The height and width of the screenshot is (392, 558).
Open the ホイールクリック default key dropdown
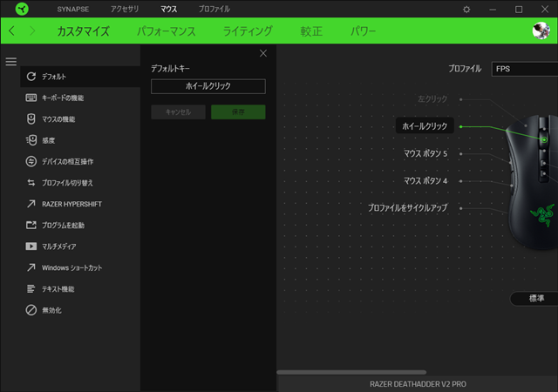click(208, 86)
